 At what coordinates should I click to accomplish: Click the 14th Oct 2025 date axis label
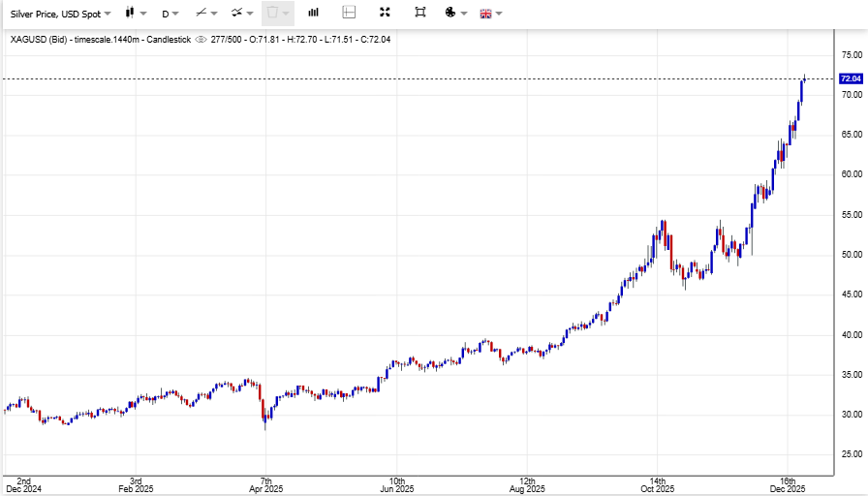[658, 485]
